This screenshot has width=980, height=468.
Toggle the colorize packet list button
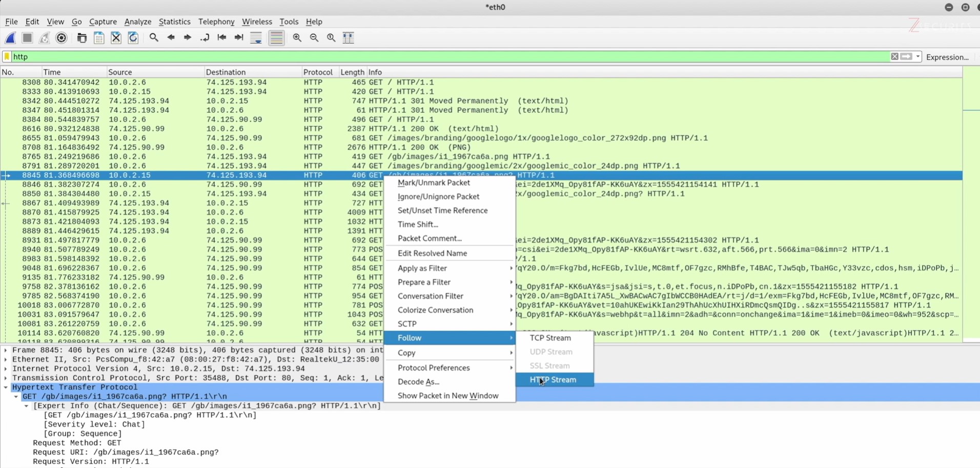click(276, 38)
